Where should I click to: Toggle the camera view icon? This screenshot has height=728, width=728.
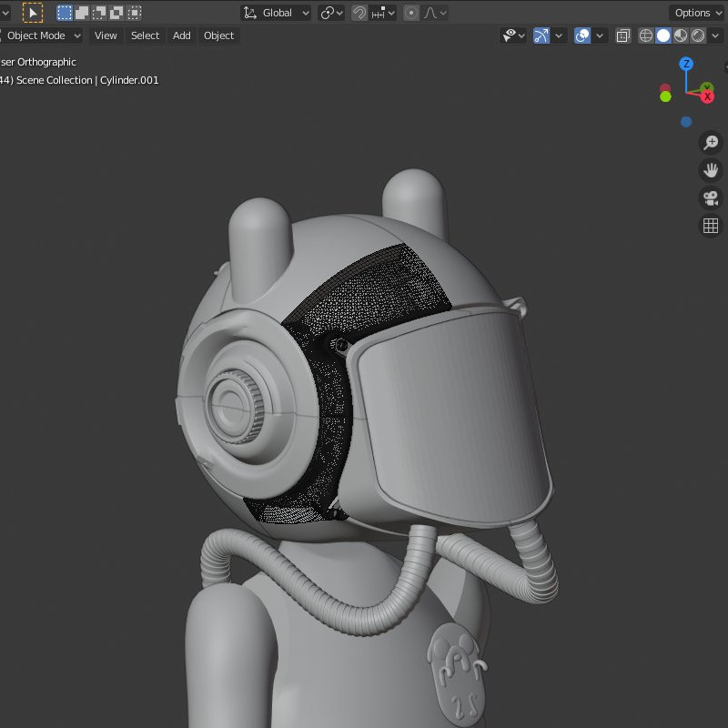click(x=711, y=198)
